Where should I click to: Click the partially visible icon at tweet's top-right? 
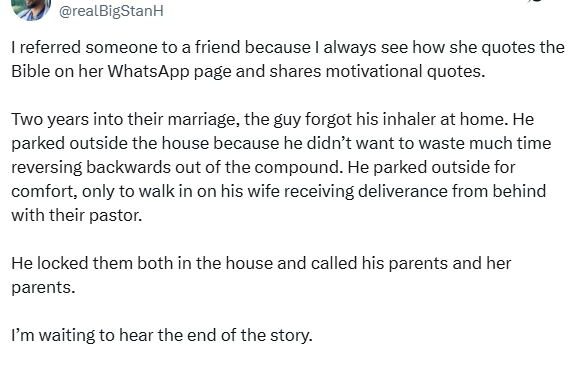pyautogui.click(x=535, y=1)
